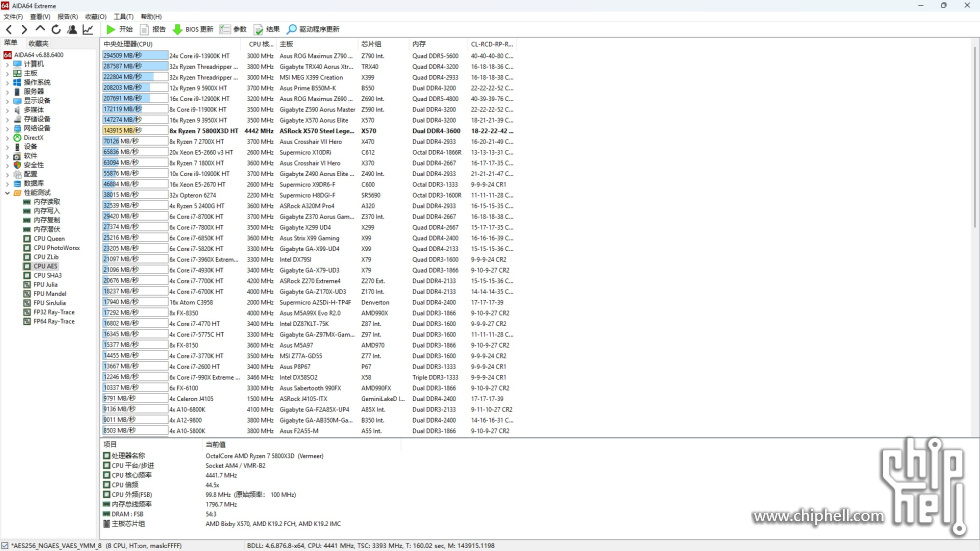Select the 多媒体 speaker icon in tree
980x551 pixels.
(x=18, y=110)
